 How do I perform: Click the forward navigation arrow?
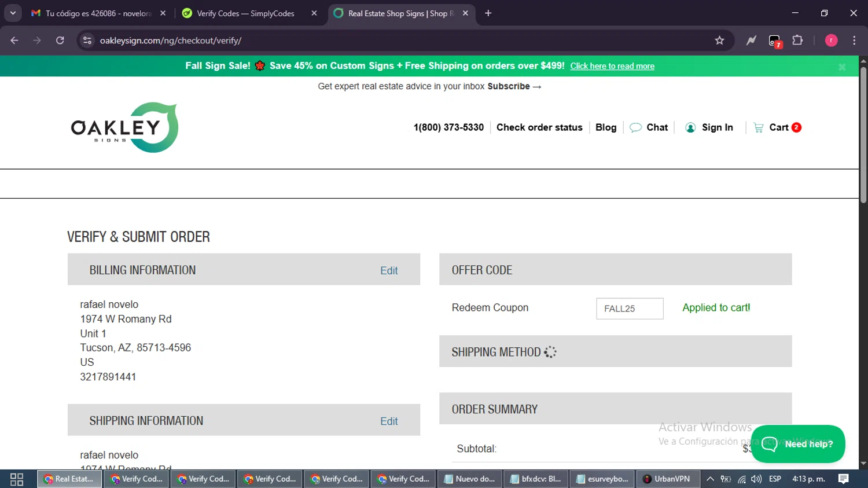click(37, 41)
